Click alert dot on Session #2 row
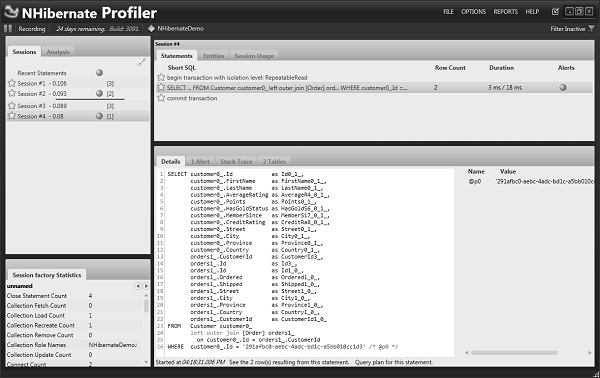Screen dimensions: 600x378 [99, 93]
